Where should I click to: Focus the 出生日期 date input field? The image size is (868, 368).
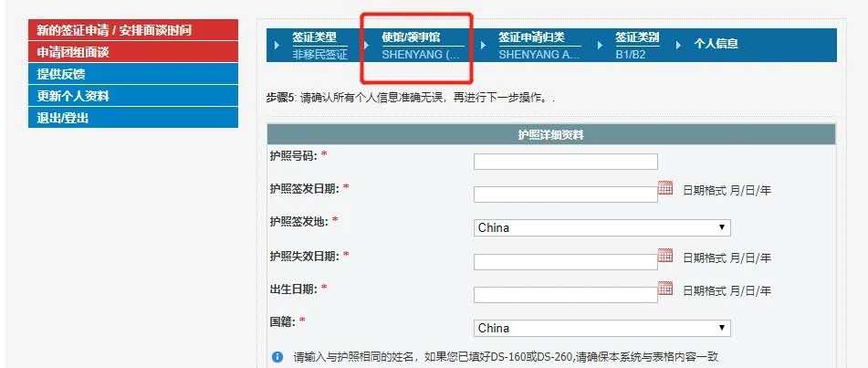(x=565, y=295)
